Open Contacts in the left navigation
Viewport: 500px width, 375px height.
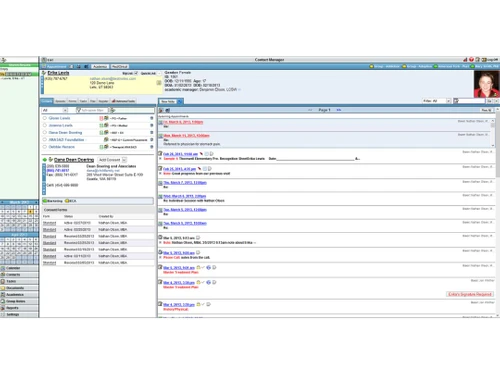[19, 275]
